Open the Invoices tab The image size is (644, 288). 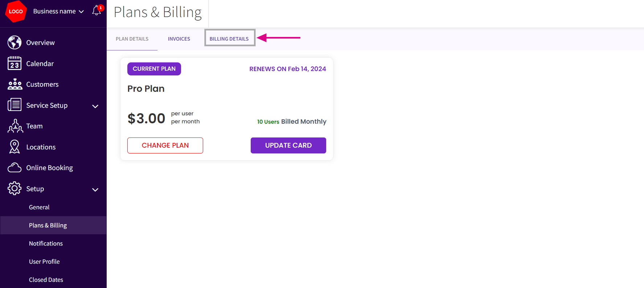pos(179,39)
